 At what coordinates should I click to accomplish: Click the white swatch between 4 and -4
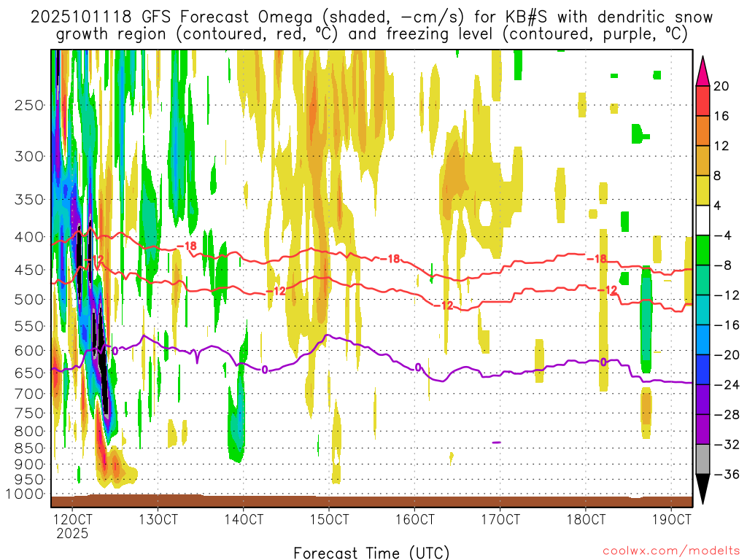[704, 220]
